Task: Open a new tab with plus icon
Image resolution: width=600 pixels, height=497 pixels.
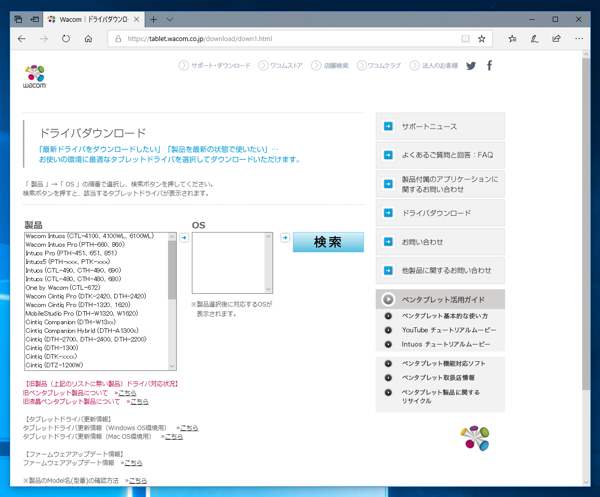Action: click(x=153, y=20)
